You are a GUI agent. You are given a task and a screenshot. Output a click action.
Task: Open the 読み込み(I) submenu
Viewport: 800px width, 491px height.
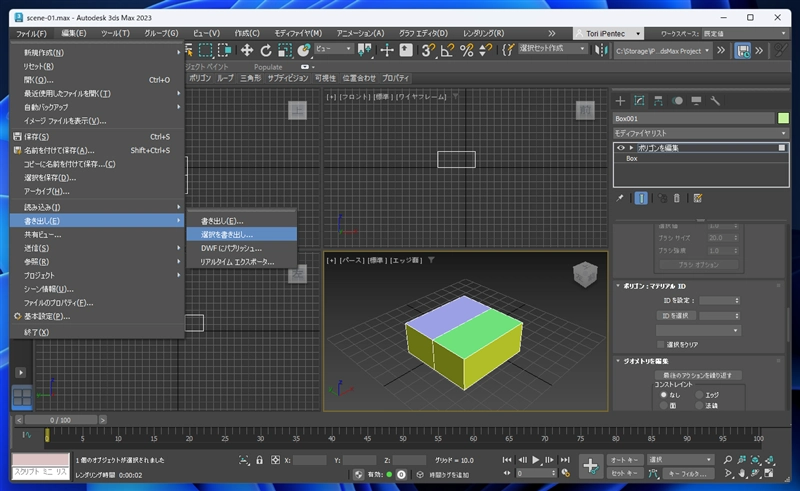(97, 207)
